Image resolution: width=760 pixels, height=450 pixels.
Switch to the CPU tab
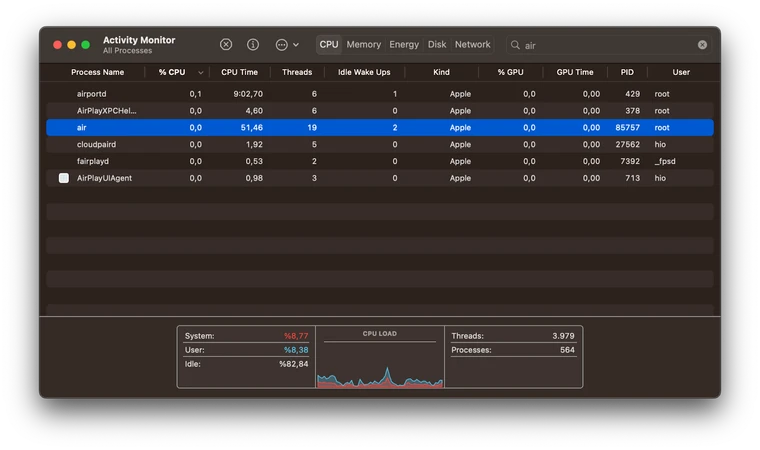pos(329,45)
